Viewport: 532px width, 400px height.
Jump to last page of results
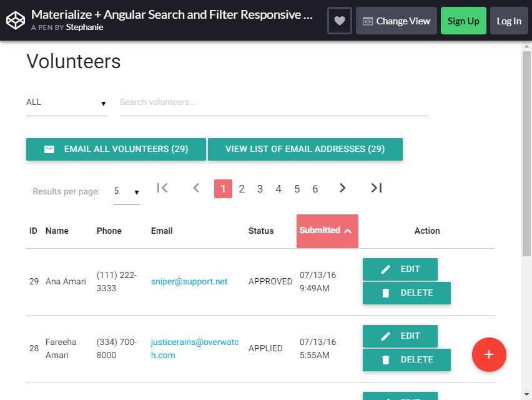[x=377, y=187]
